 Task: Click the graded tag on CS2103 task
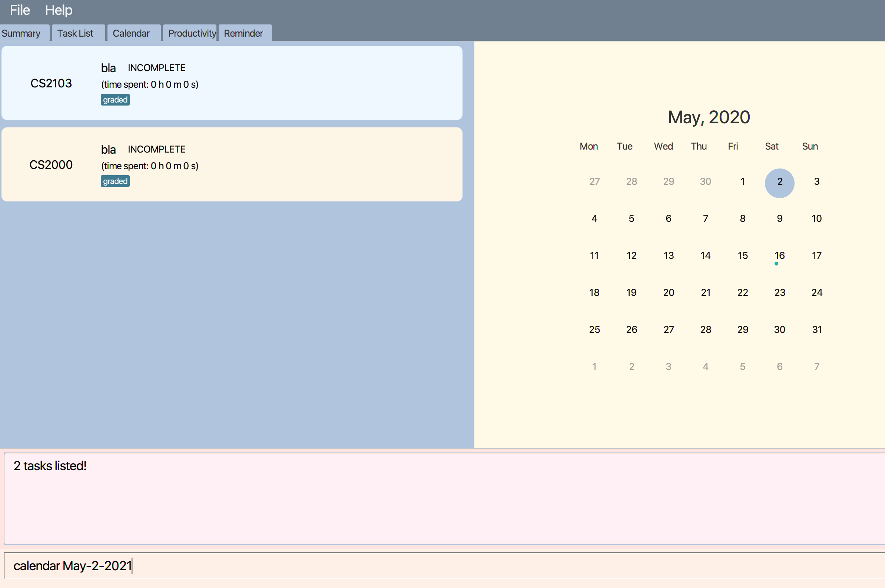tap(115, 100)
